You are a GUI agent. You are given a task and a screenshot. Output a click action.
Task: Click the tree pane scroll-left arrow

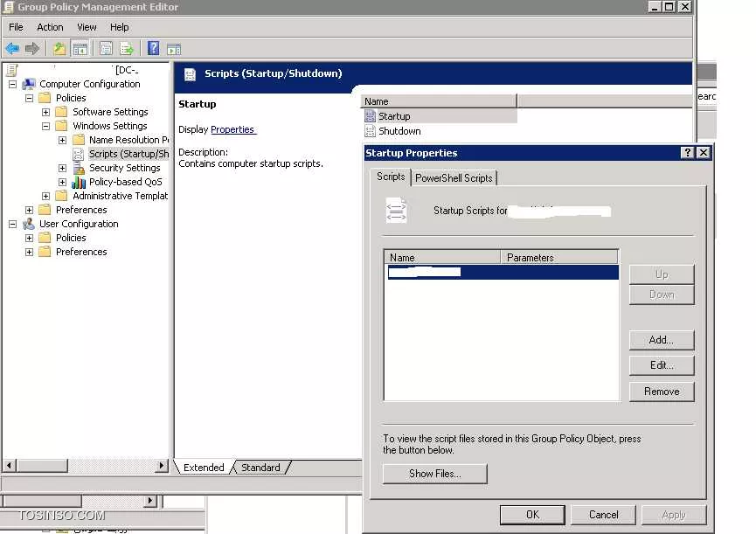click(9, 466)
